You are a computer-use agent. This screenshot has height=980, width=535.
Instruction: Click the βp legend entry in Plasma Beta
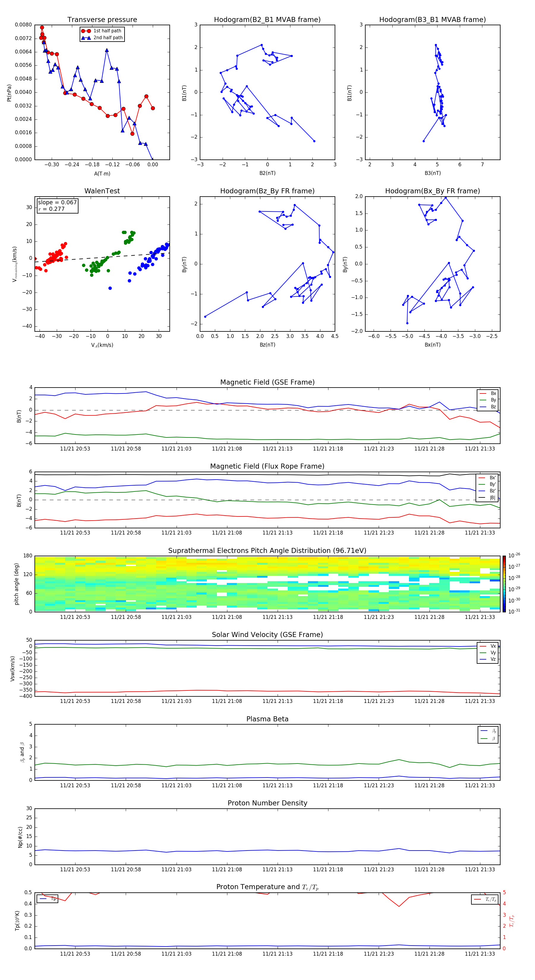click(x=489, y=731)
